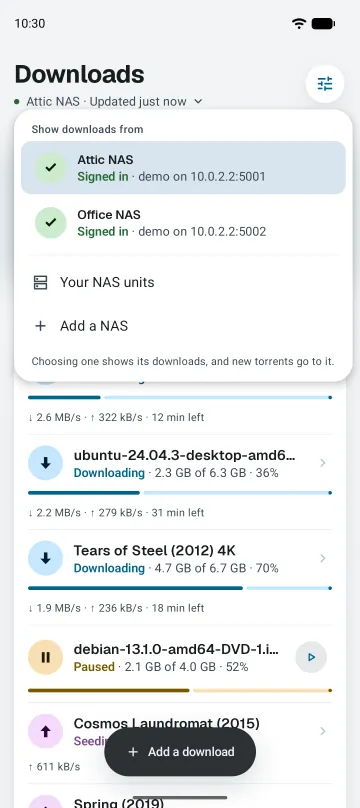
Task: Select the ubuntu-24.04.3-desktop-amd6… title
Action: [x=184, y=456]
